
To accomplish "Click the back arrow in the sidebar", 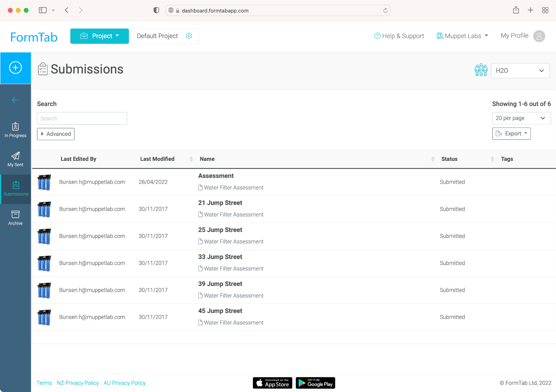I will (x=15, y=100).
